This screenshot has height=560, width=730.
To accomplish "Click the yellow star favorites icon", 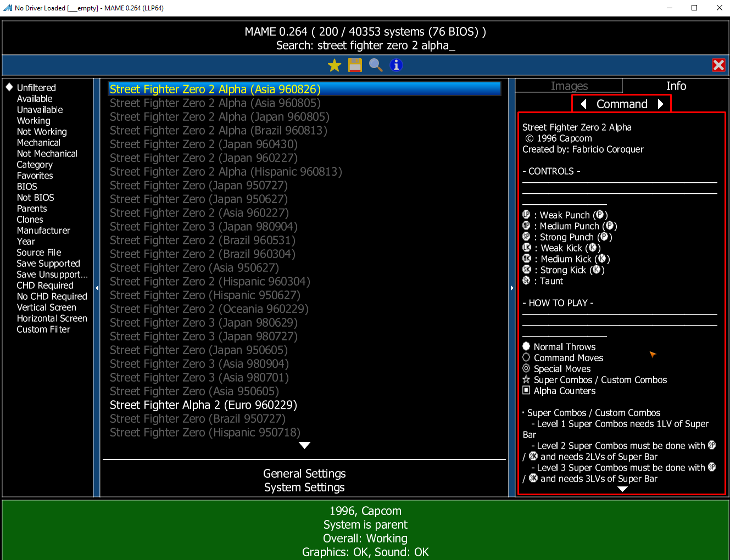I will (335, 65).
